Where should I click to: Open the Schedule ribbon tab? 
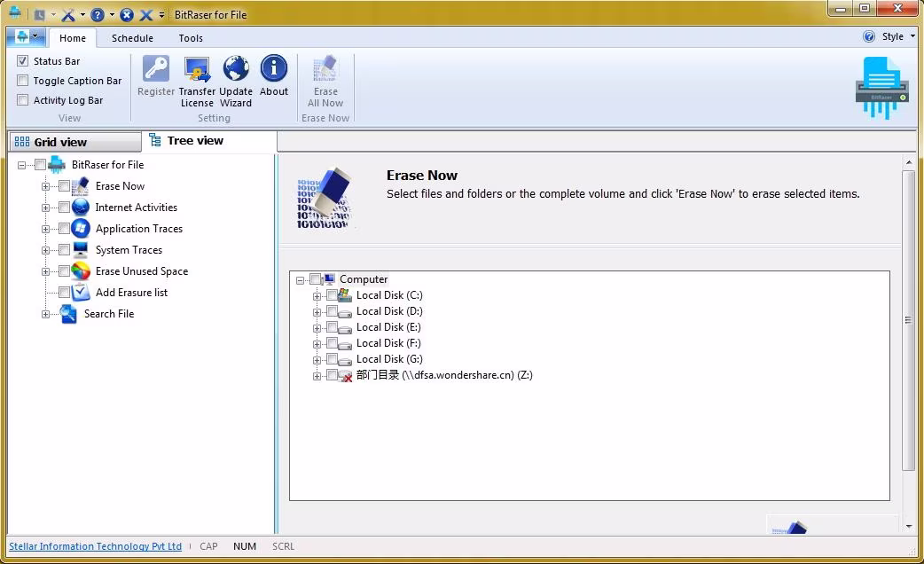click(132, 38)
